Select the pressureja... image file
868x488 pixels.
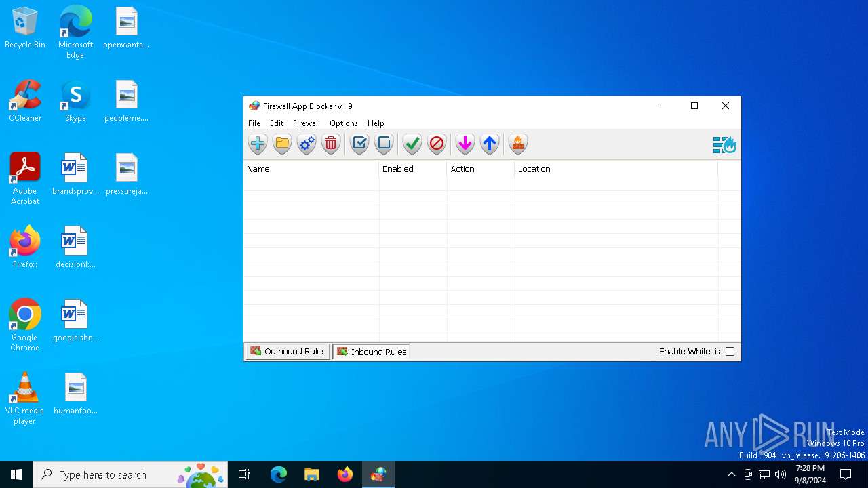[x=126, y=175]
